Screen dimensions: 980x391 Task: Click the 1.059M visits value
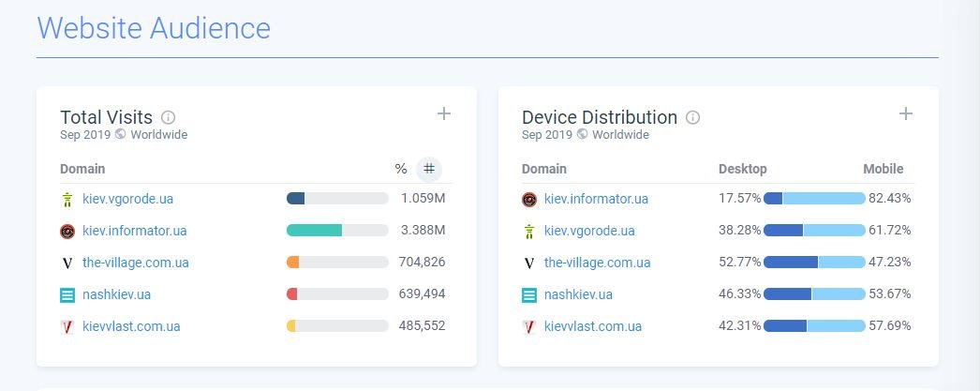pyautogui.click(x=423, y=199)
